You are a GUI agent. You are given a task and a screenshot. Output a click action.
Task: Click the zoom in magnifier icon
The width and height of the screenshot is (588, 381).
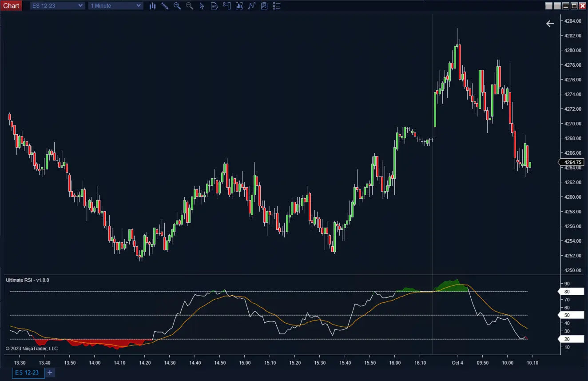(177, 6)
